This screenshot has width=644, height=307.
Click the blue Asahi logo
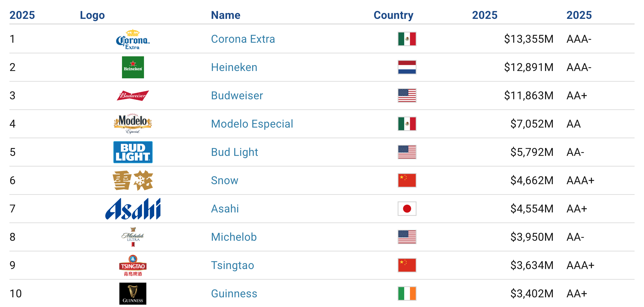[133, 209]
